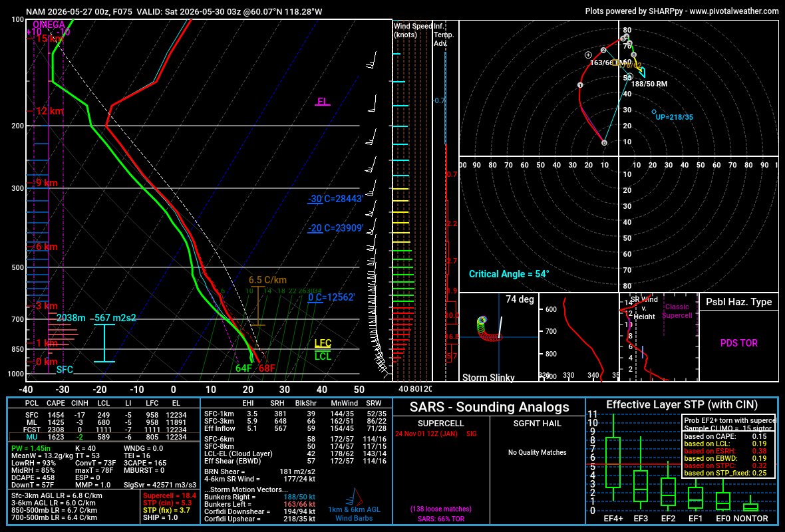The image size is (785, 532).
Task: Click the SR Wind v. Height title
Action: [644, 308]
